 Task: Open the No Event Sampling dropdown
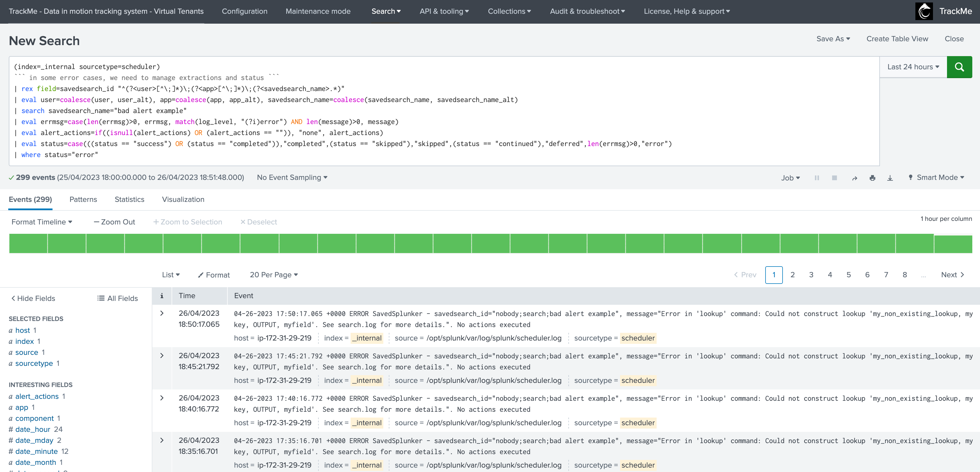point(292,177)
